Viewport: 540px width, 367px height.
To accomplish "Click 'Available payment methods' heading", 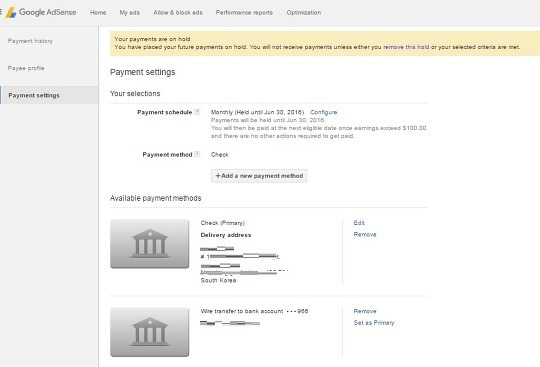I will [155, 198].
